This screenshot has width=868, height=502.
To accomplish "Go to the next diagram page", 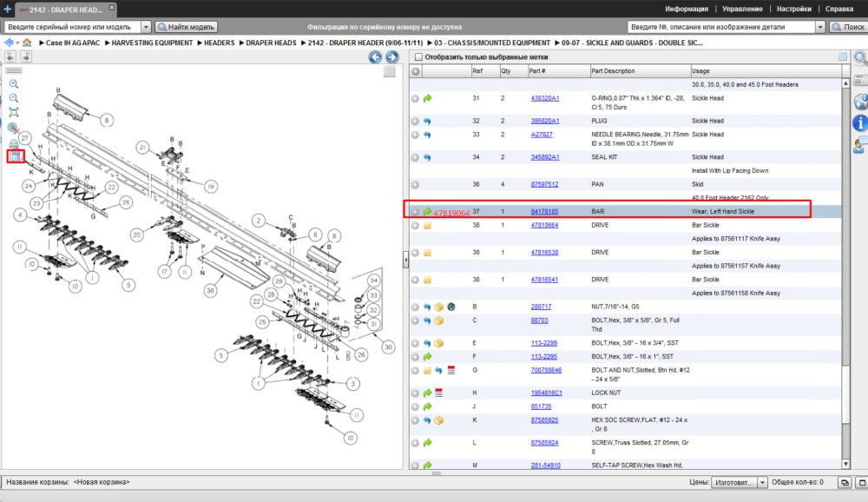I will click(25, 56).
